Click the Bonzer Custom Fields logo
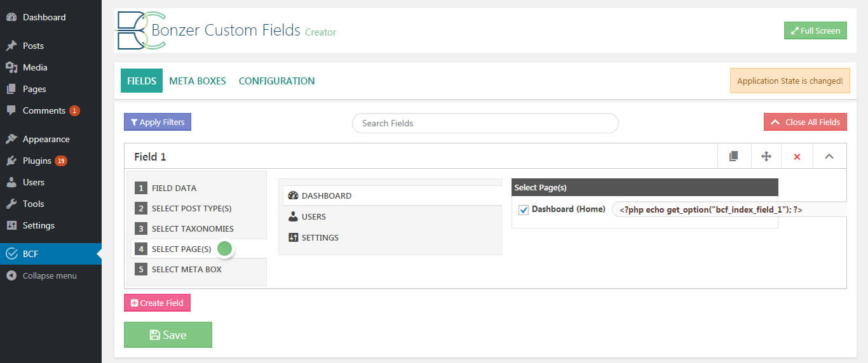This screenshot has height=363, width=868. (x=141, y=30)
